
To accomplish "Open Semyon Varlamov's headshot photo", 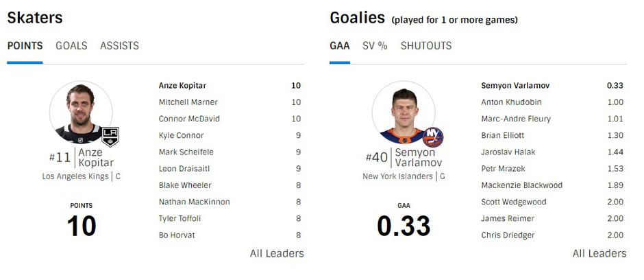I will [x=403, y=113].
